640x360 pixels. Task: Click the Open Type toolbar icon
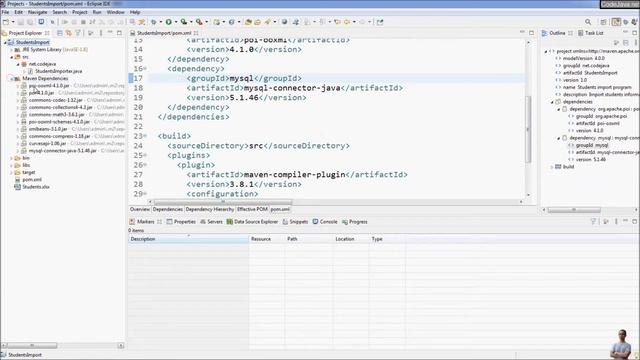click(x=248, y=22)
